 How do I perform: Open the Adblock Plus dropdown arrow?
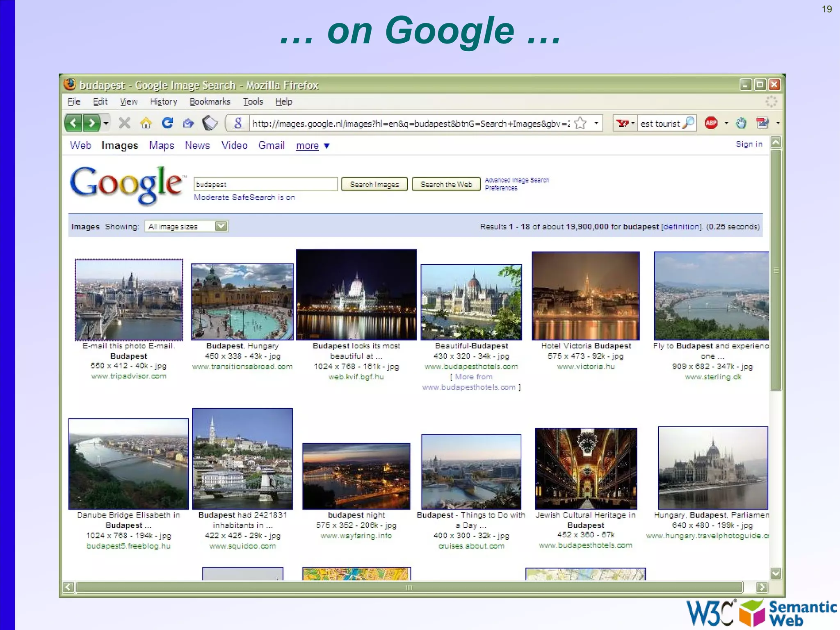726,123
